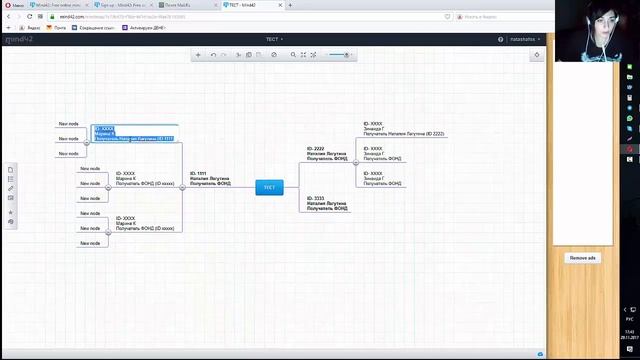
Task: Copy the selected node
Action: pos(249,55)
